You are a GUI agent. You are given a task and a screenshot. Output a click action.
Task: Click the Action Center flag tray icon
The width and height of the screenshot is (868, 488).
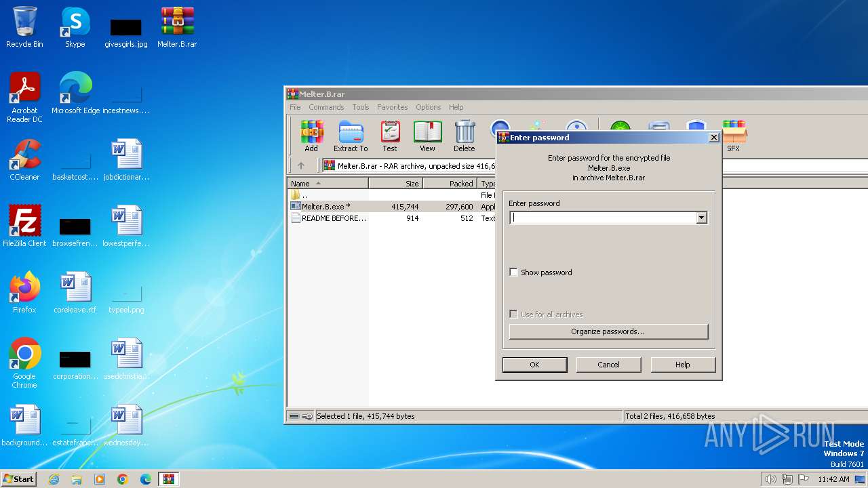(x=804, y=479)
